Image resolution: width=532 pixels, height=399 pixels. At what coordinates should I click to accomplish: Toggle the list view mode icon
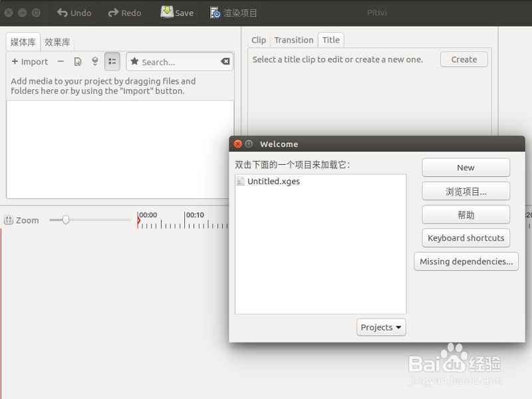tap(112, 61)
